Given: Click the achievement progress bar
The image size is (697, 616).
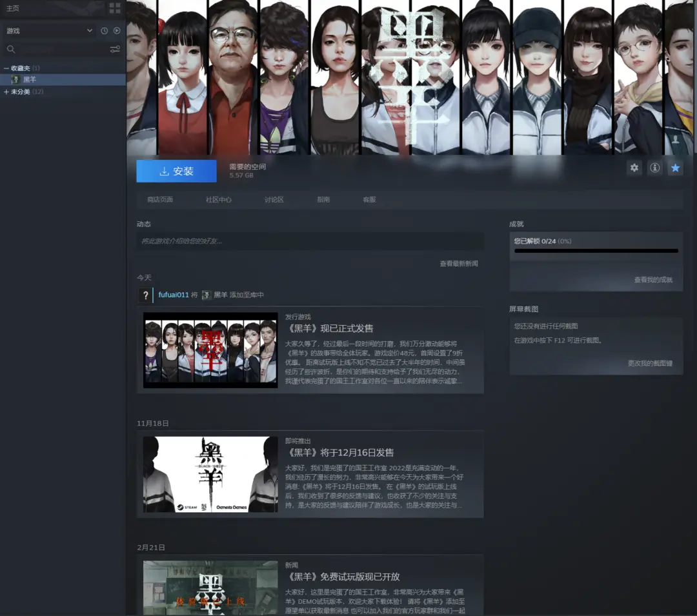Looking at the screenshot, I should click(x=596, y=251).
